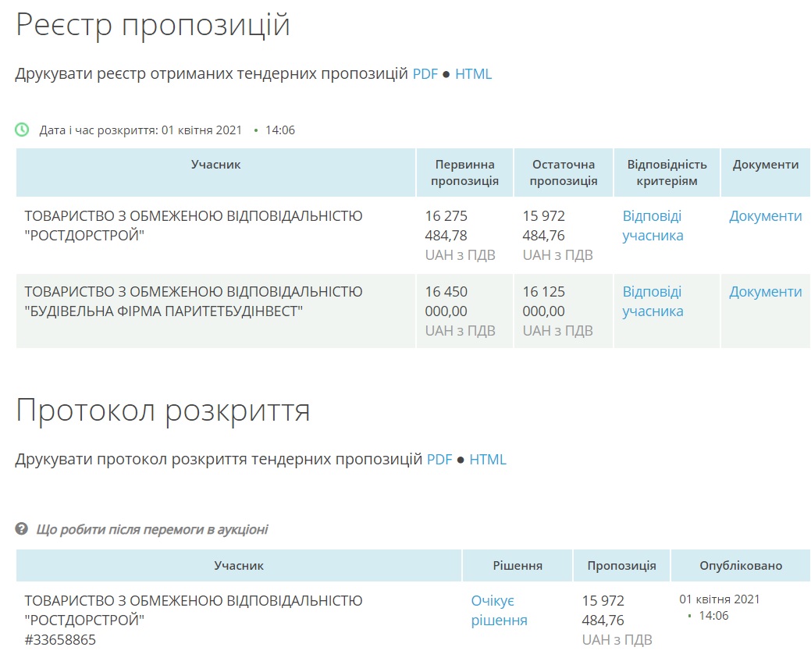Click the question mark help icon

(x=22, y=529)
